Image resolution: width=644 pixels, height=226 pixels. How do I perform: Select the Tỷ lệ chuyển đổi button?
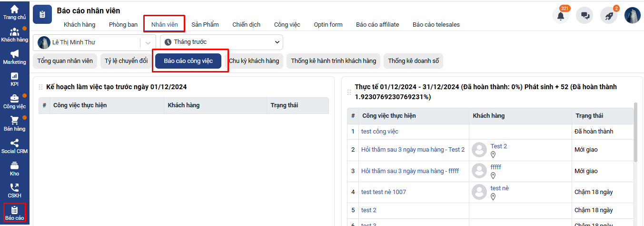point(126,61)
